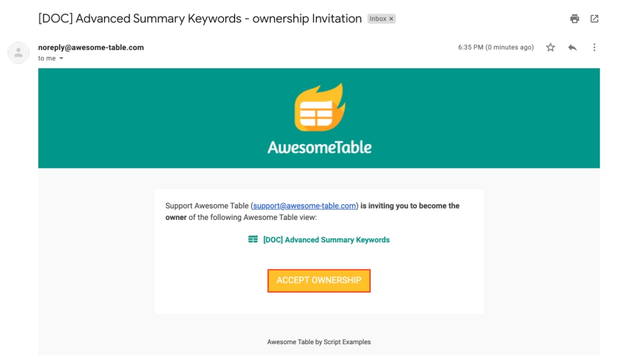
Task: Click the sender's gray avatar icon
Action: click(x=18, y=53)
